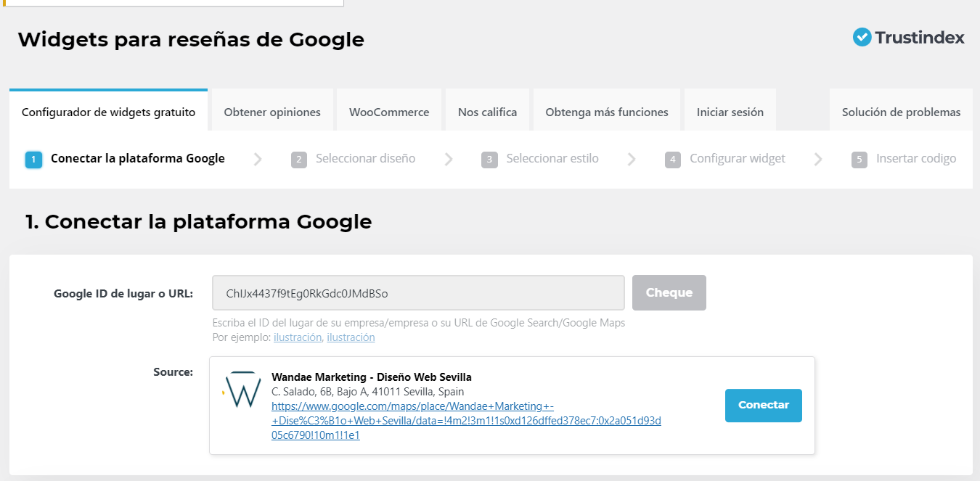This screenshot has width=980, height=481.
Task: Click the Conectar button
Action: click(x=764, y=405)
